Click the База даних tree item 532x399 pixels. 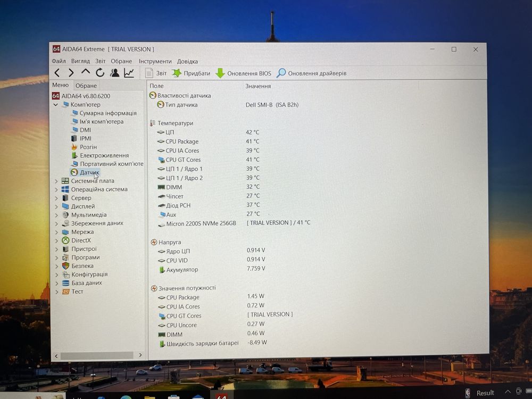[82, 283]
